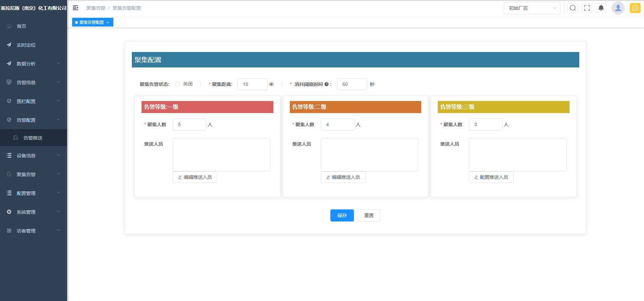The image size is (644, 301).
Task: Click the help icon beside 消抖阈值时间
Action: click(x=326, y=84)
